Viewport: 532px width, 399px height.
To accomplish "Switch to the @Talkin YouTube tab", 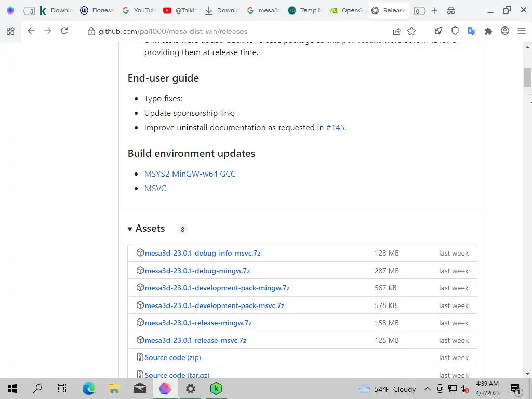I will coord(180,10).
